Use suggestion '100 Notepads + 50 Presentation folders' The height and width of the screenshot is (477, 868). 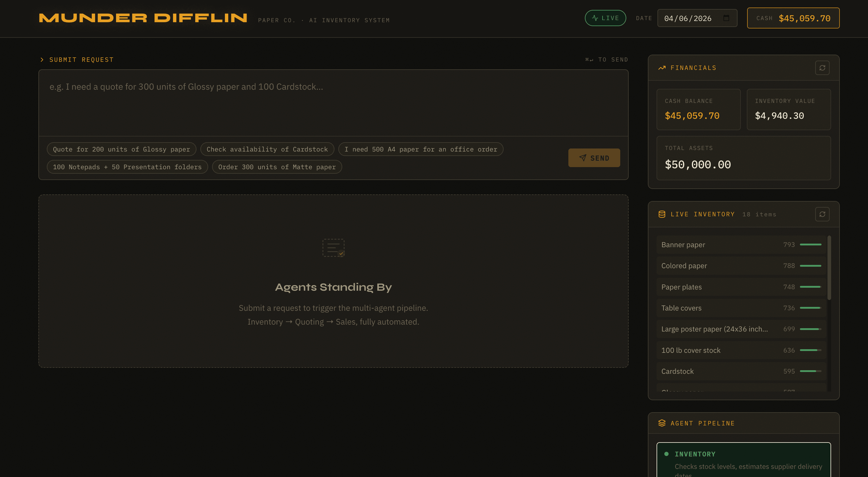pyautogui.click(x=127, y=167)
